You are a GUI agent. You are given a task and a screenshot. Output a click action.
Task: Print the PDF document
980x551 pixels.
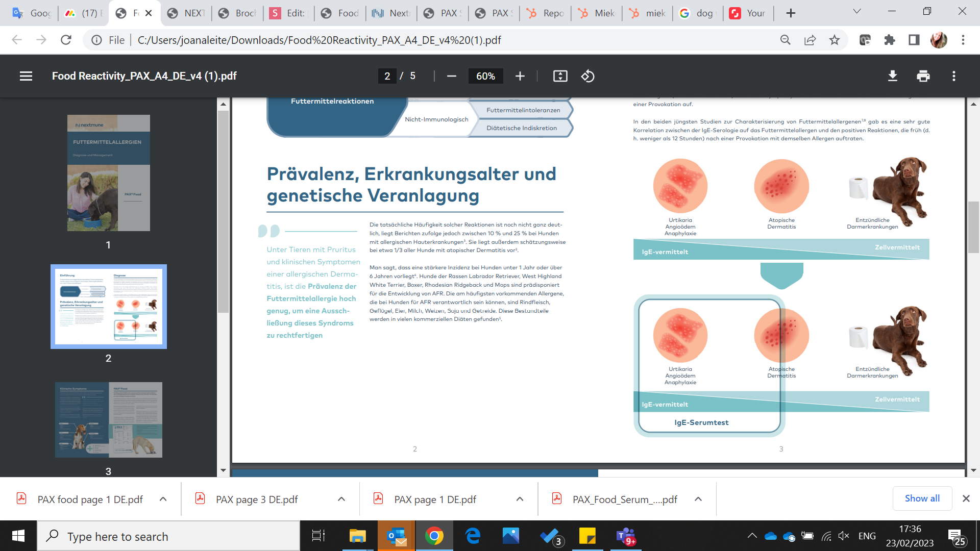pos(923,76)
